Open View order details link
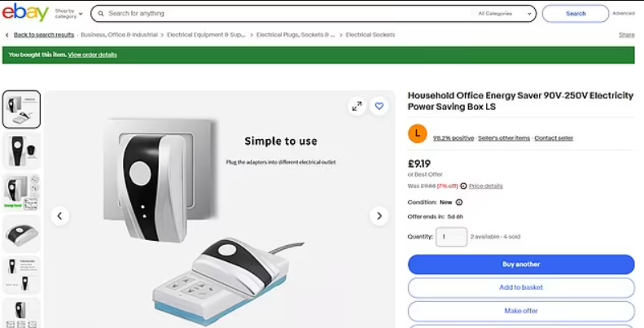 (93, 55)
